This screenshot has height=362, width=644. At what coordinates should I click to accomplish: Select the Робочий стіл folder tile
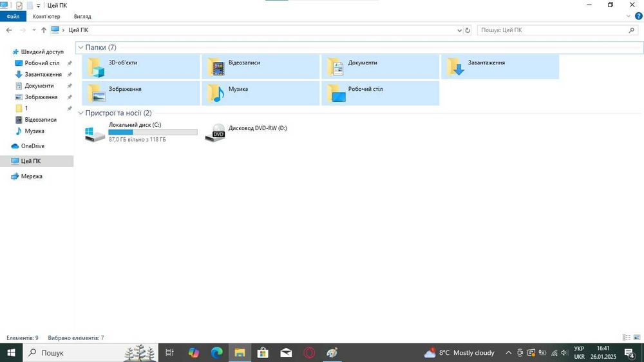pos(381,93)
